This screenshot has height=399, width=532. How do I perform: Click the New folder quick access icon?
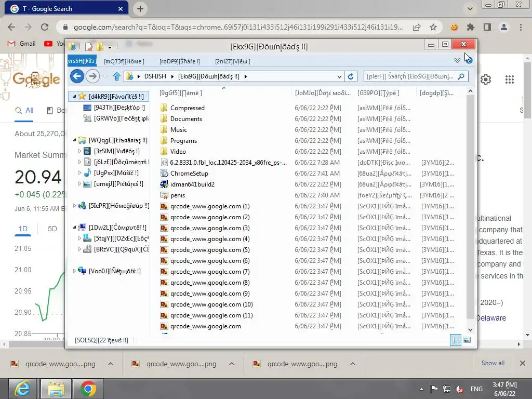pyautogui.click(x=100, y=46)
